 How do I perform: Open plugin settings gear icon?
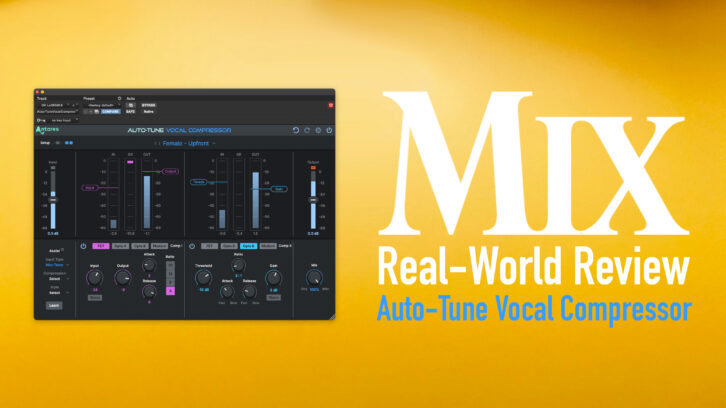pos(318,131)
